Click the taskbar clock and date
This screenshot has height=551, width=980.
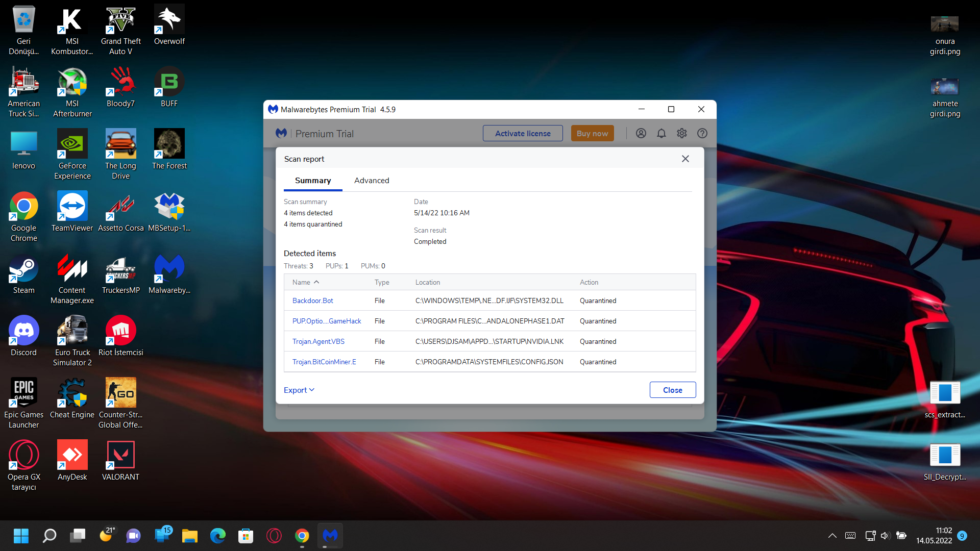point(934,536)
